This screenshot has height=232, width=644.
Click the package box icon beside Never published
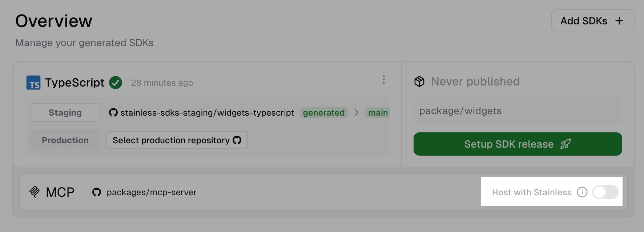[x=419, y=81]
